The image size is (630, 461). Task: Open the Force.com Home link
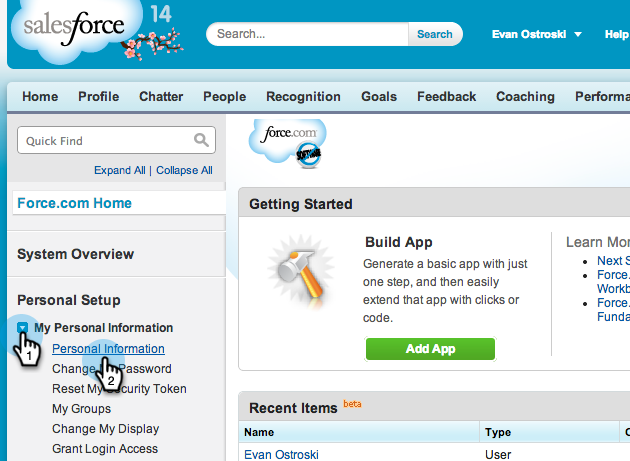pyautogui.click(x=74, y=203)
